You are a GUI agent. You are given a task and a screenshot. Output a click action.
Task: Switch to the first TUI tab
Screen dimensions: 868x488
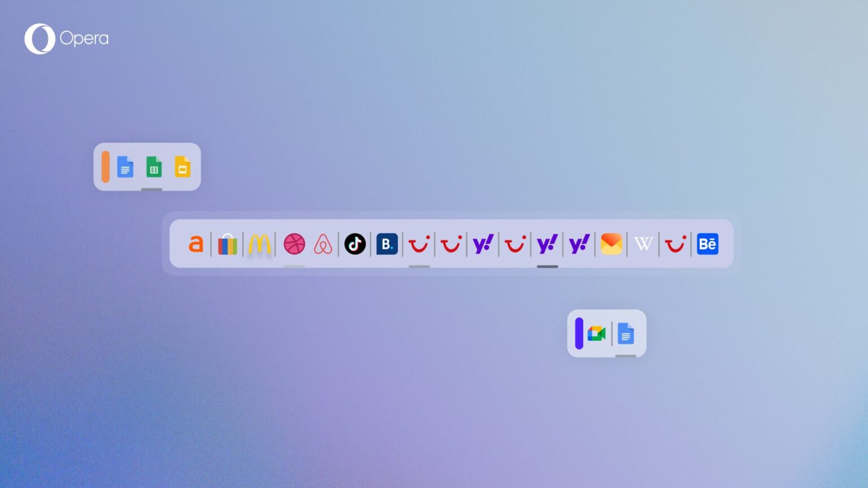(419, 243)
